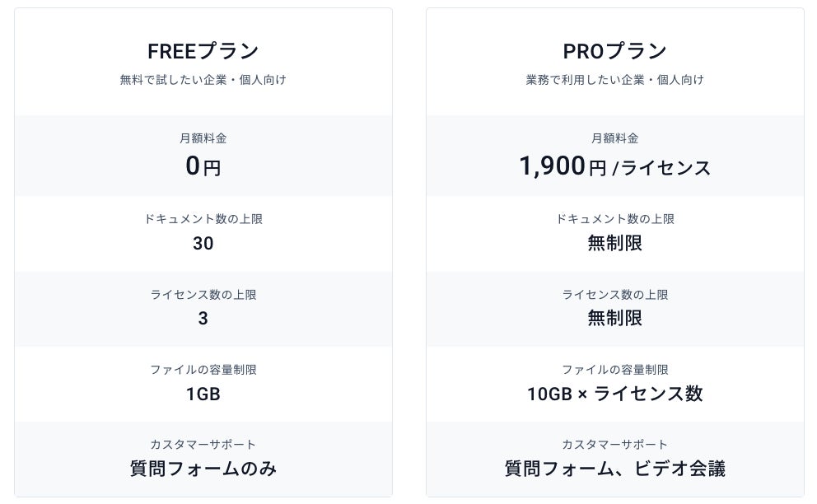The image size is (817, 504).
Task: Click the 質問フォームのみ support text
Action: click(203, 469)
